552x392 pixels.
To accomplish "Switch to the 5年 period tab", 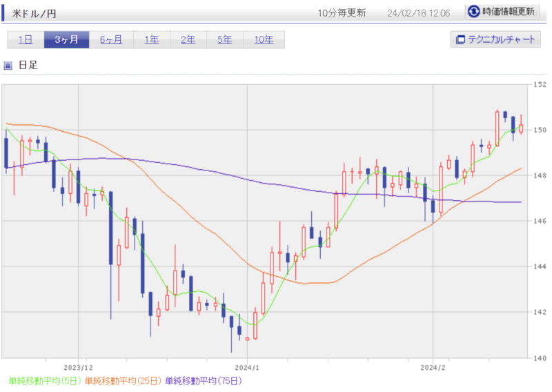I will (x=225, y=39).
